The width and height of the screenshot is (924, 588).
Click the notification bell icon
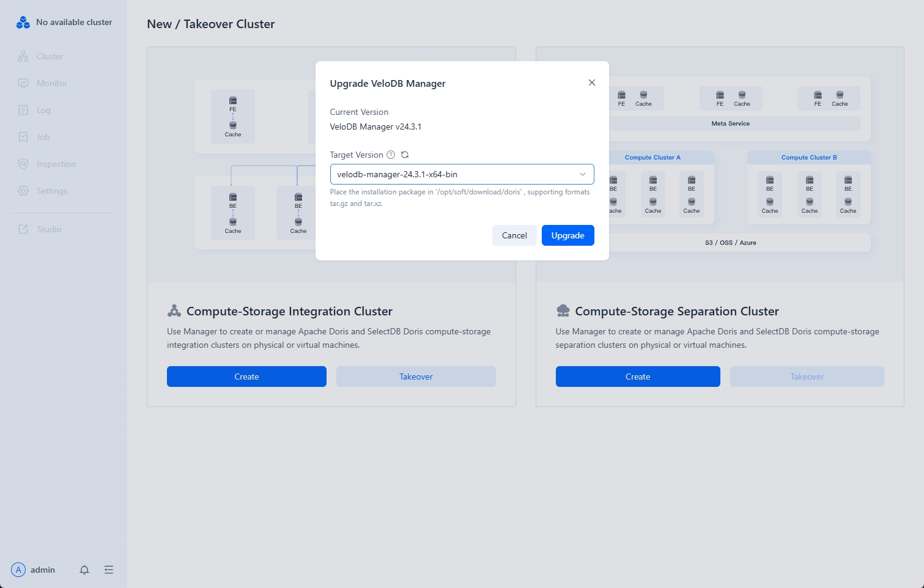coord(84,570)
